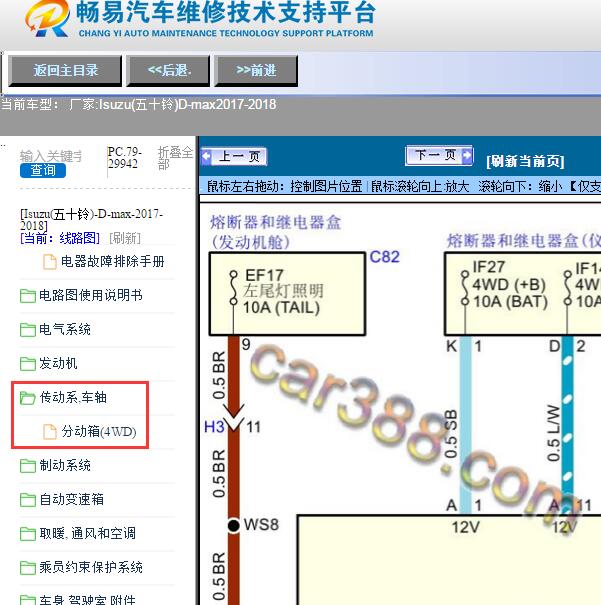
Task: Click the 折叠全部 collapse-all link
Action: point(175,158)
